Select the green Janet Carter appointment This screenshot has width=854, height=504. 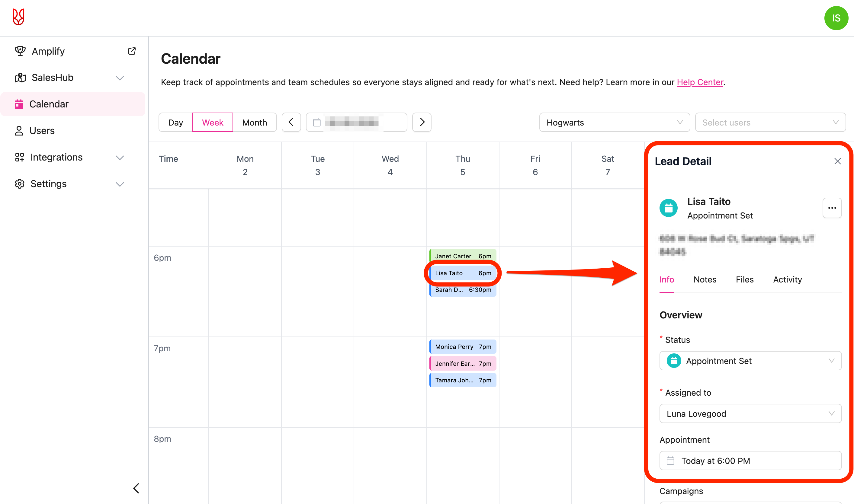coord(463,256)
